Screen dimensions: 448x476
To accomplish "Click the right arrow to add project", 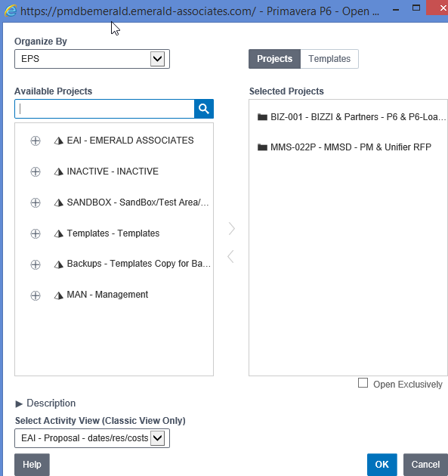I will [232, 229].
